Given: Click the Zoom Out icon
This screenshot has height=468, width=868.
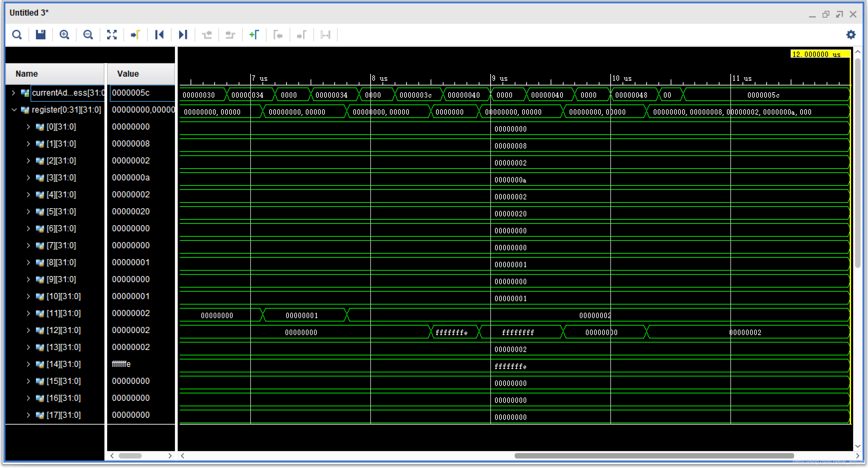Looking at the screenshot, I should pos(88,35).
